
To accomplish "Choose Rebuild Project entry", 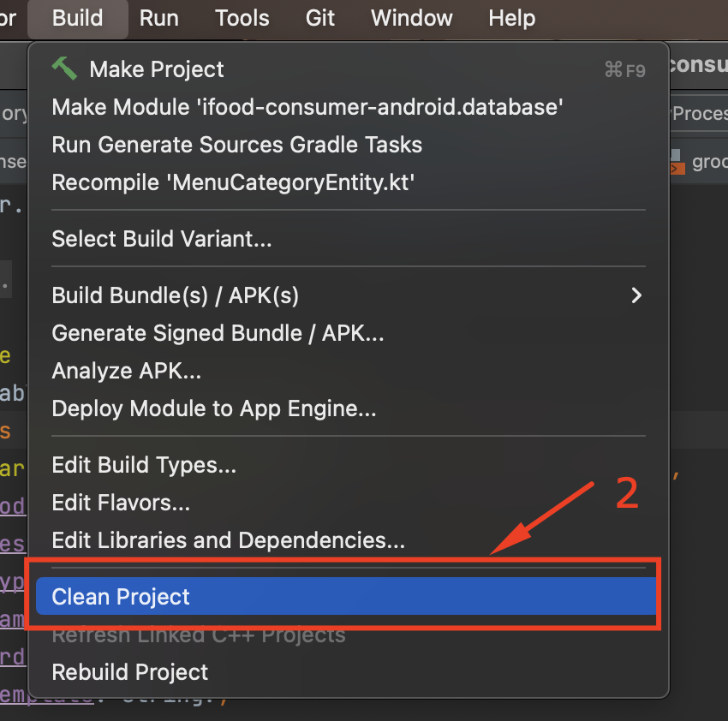I will click(x=130, y=672).
